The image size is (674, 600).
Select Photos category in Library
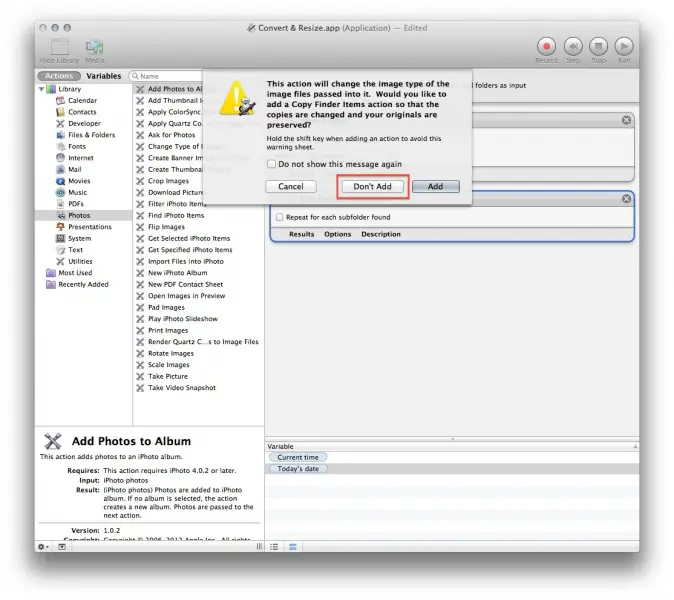79,215
